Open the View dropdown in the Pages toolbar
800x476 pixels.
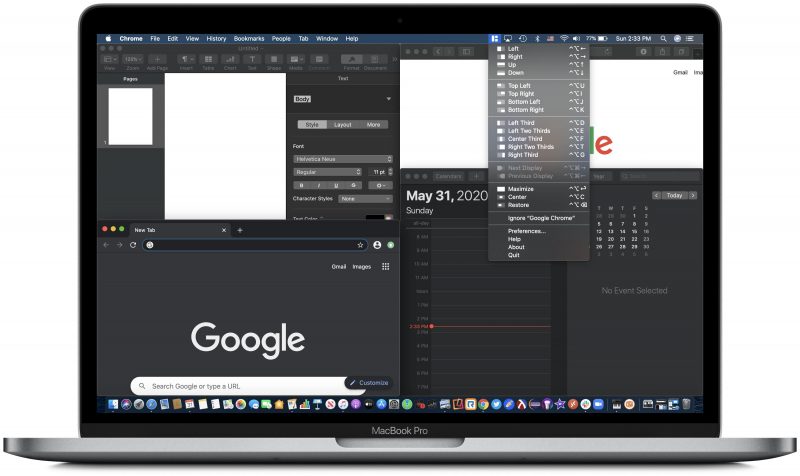point(110,60)
